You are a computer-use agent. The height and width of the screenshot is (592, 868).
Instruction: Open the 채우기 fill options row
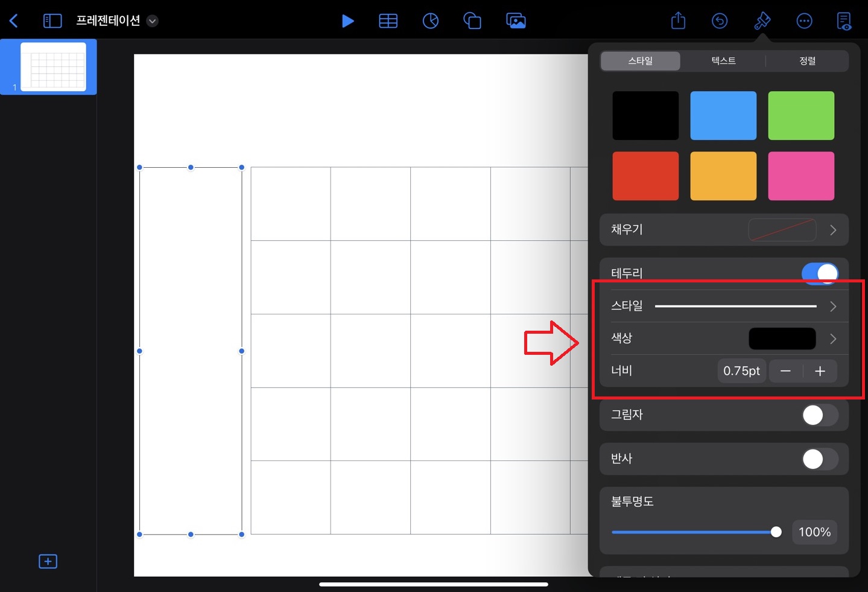(724, 230)
